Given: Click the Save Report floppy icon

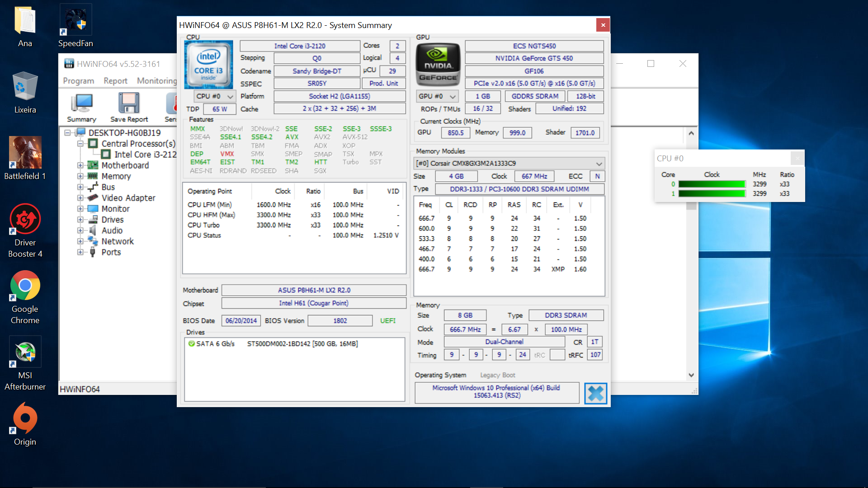Looking at the screenshot, I should 129,108.
